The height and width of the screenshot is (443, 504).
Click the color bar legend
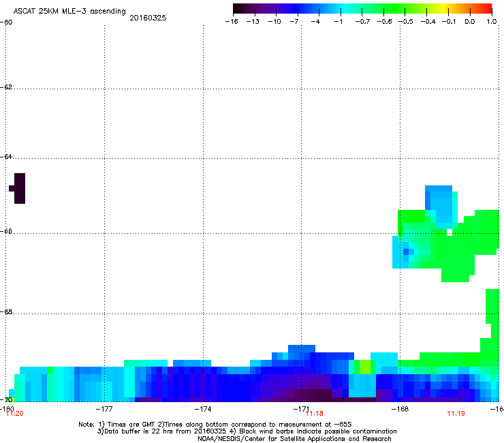(362, 9)
